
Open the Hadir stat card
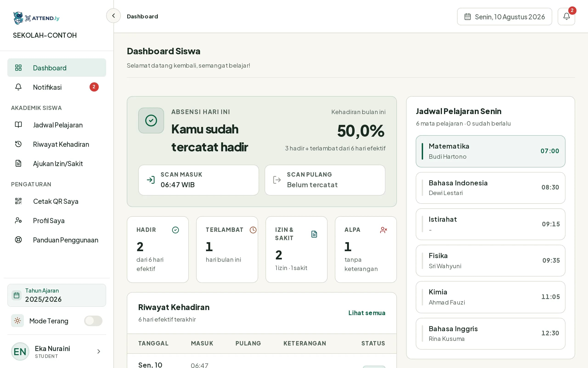(x=158, y=250)
